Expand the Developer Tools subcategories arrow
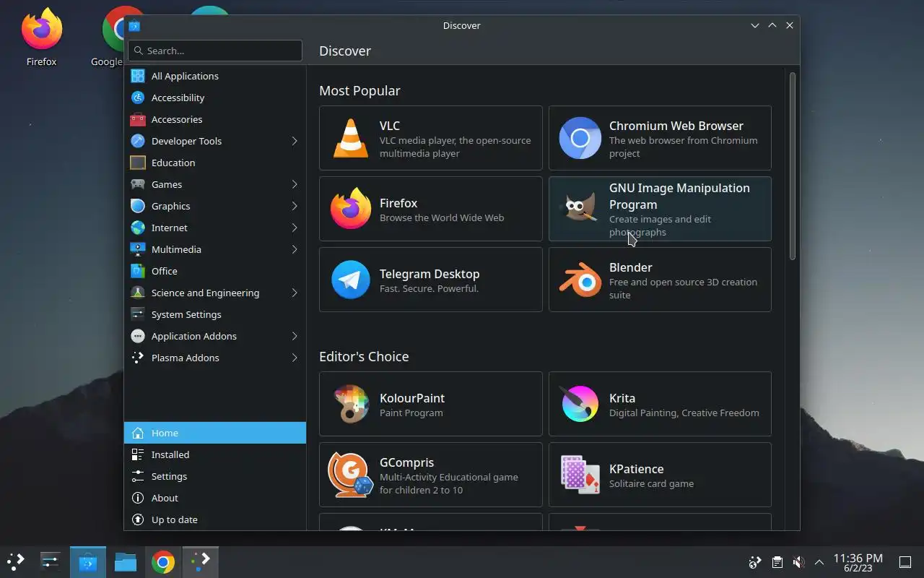 pos(295,141)
